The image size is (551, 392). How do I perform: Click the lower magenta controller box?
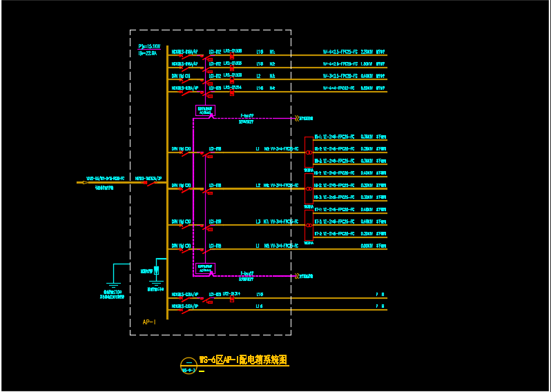[x=206, y=268]
